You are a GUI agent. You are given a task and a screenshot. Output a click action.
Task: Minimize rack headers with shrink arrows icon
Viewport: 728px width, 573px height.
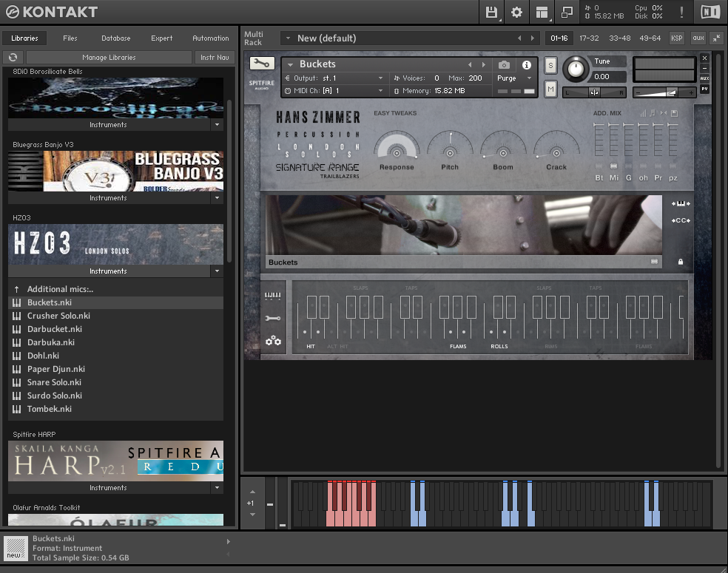point(717,38)
